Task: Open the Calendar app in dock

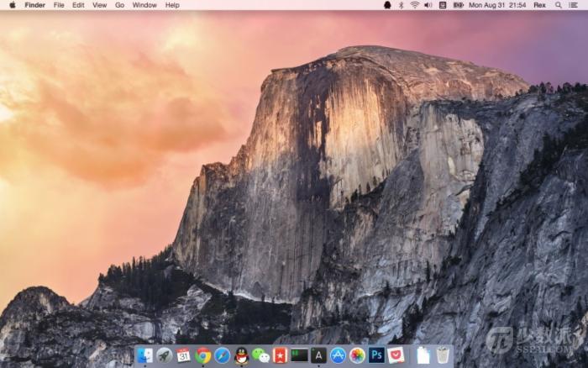Action: click(183, 355)
